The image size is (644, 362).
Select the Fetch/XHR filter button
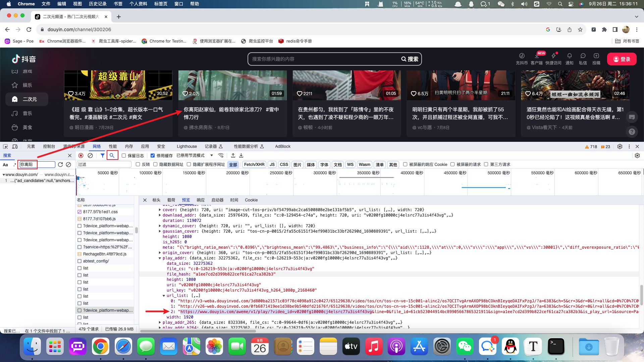point(254,165)
